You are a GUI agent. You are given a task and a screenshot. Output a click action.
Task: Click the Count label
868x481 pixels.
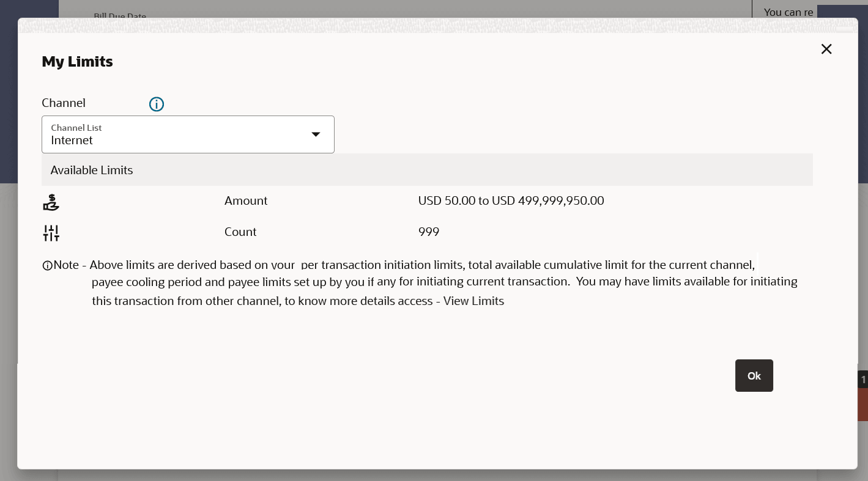(x=240, y=232)
